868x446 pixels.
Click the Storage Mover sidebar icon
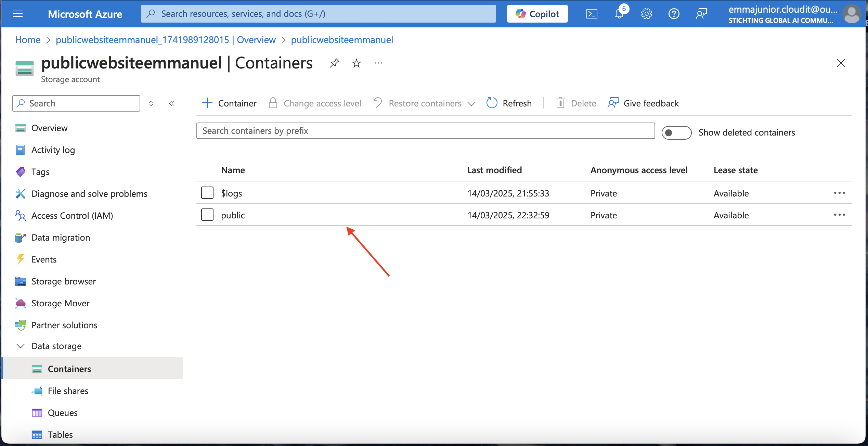click(x=21, y=303)
